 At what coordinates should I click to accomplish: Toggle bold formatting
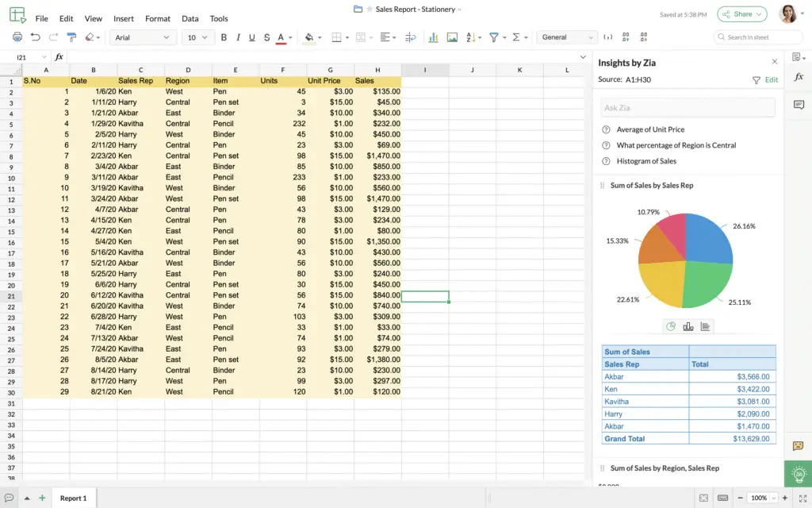coord(224,37)
